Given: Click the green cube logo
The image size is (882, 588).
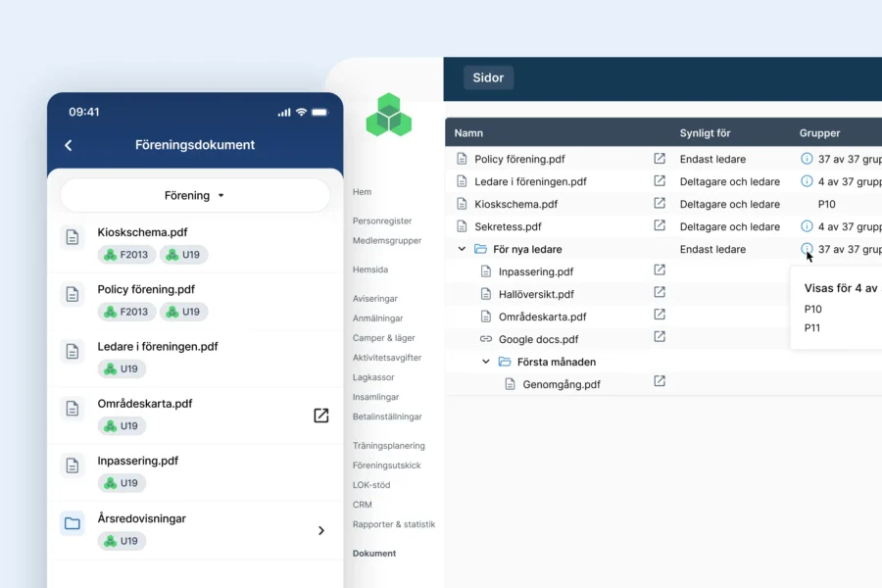Looking at the screenshot, I should click(389, 116).
